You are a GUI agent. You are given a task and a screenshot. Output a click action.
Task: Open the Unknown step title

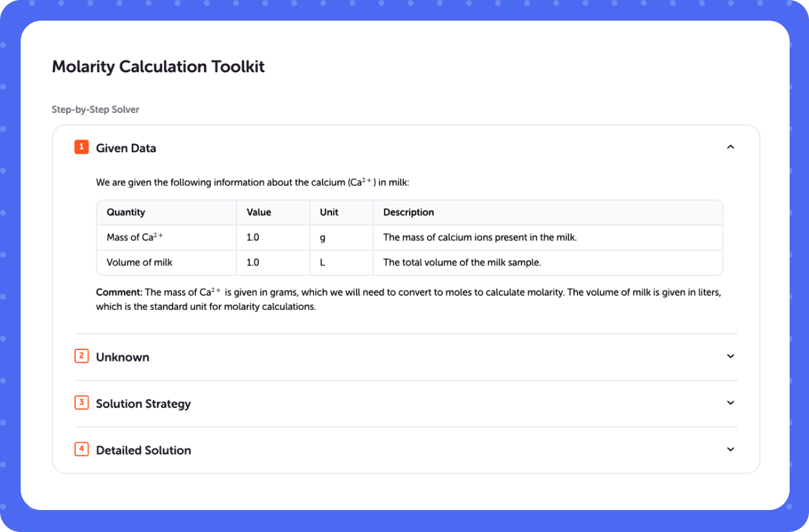pyautogui.click(x=123, y=357)
